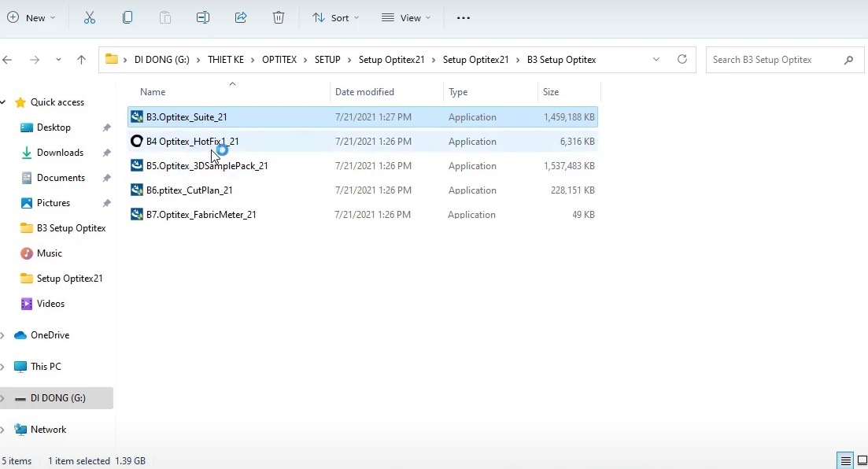Open the See more ellipsis menu
Image resolution: width=868 pixels, height=469 pixels.
pyautogui.click(x=464, y=17)
